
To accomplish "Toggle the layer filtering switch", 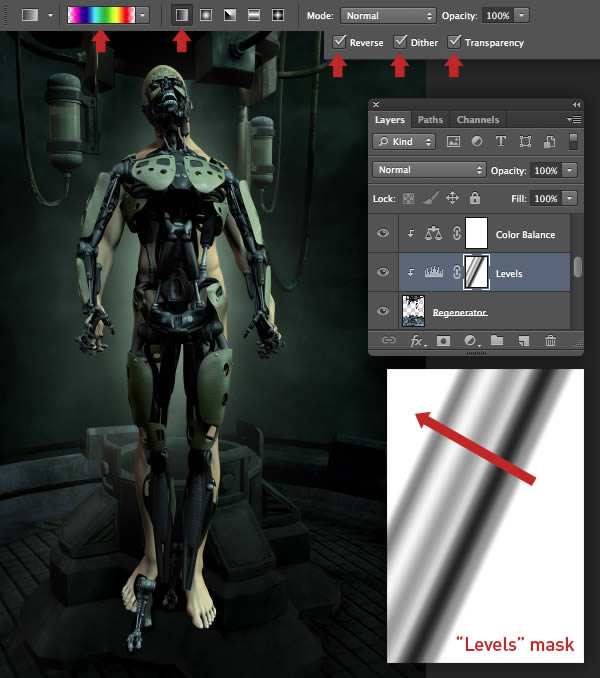I will pyautogui.click(x=573, y=141).
